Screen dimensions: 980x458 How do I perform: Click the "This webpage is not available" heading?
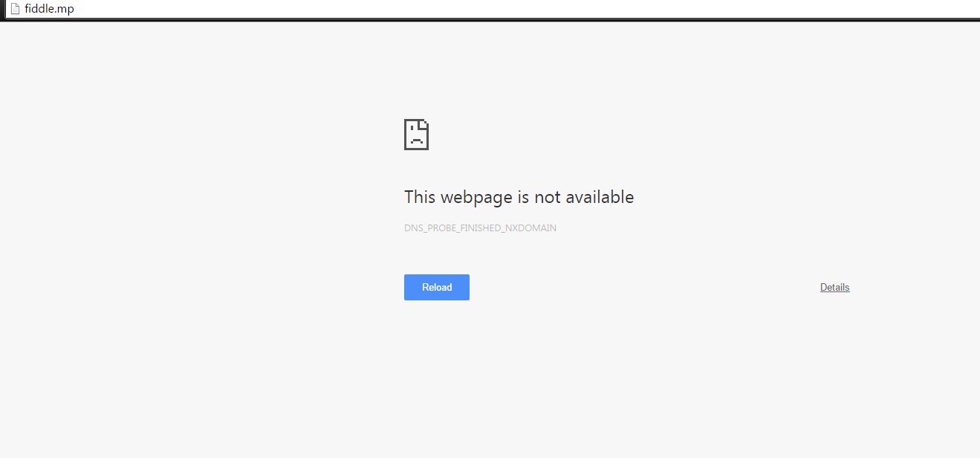tap(519, 197)
